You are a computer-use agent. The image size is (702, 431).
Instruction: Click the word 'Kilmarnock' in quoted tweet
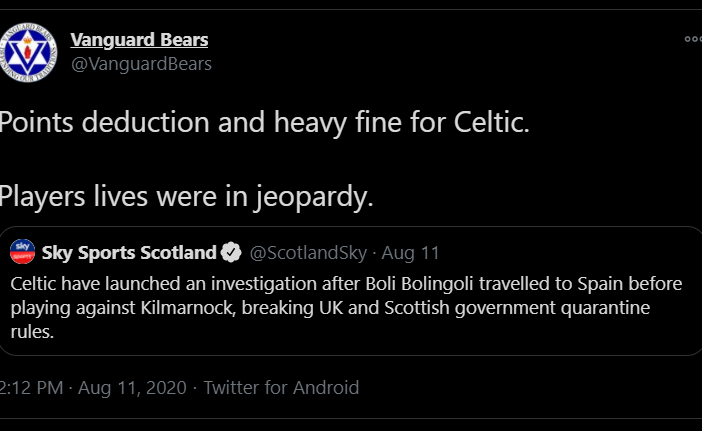point(183,308)
